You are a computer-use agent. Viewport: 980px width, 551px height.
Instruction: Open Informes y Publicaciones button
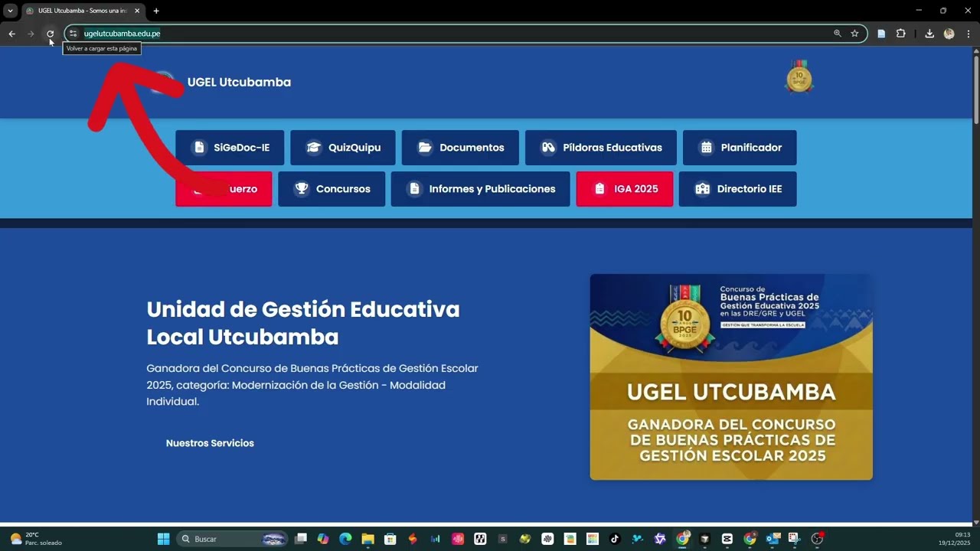click(480, 189)
